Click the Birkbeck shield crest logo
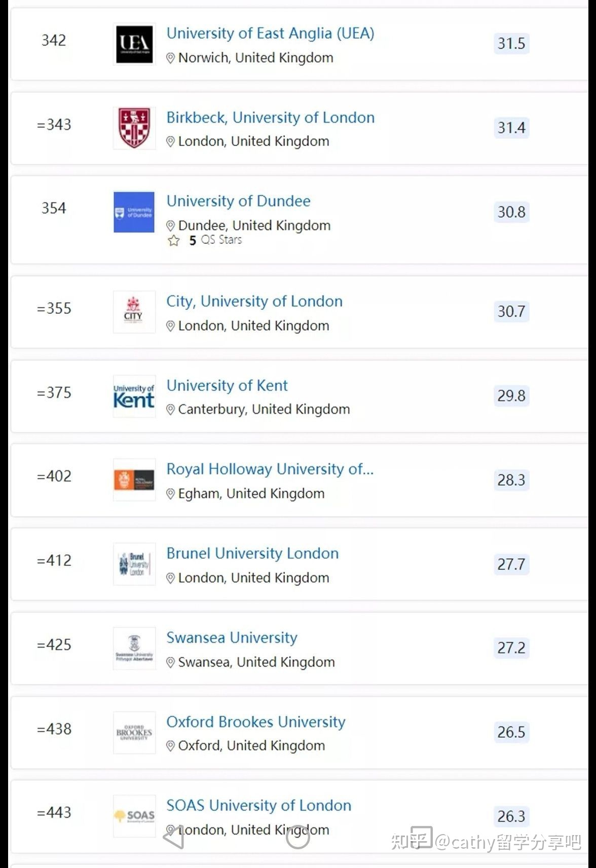Viewport: 596px width, 868px height. click(x=134, y=128)
